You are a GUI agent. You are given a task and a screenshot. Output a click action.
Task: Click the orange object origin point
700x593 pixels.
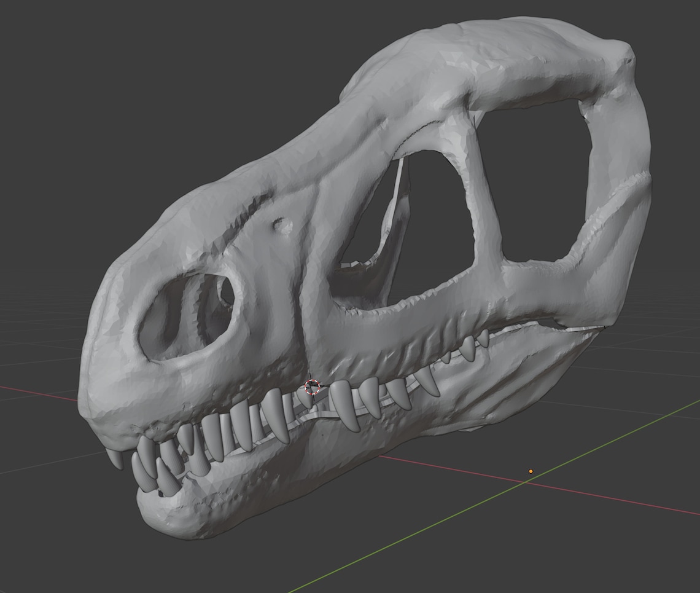point(531,471)
